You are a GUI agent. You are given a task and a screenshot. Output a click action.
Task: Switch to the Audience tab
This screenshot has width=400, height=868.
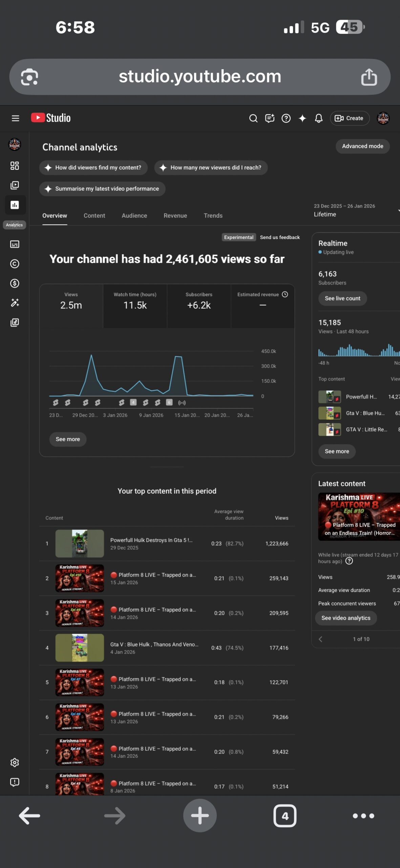(134, 216)
